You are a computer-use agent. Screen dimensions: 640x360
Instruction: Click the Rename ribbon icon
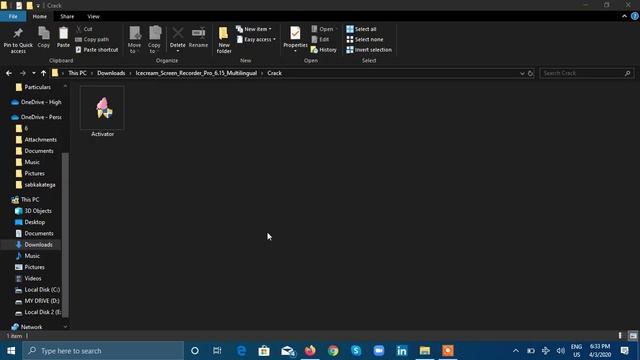tap(198, 37)
